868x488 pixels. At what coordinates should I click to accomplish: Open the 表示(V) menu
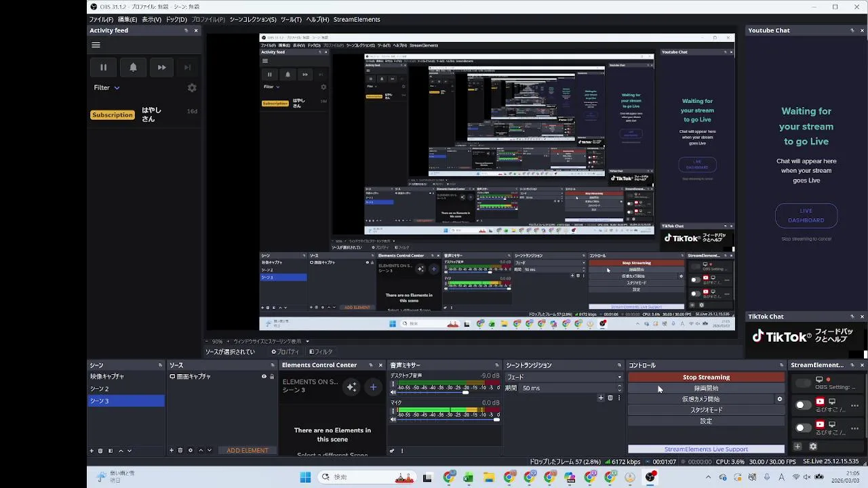151,20
